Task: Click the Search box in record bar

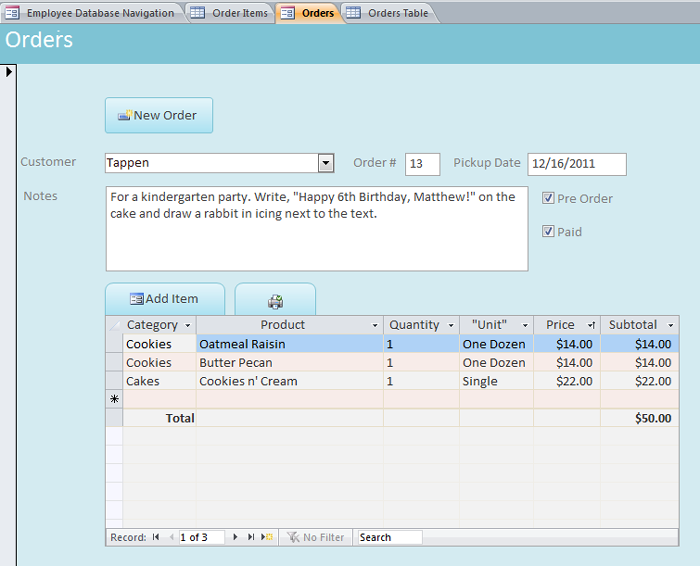Action: coord(389,537)
